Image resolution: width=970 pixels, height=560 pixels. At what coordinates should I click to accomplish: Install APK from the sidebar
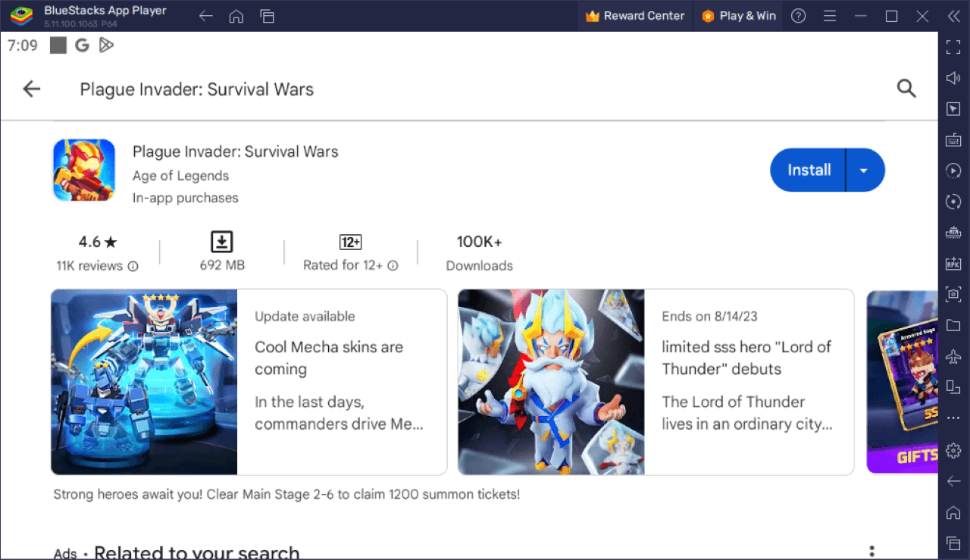(953, 264)
